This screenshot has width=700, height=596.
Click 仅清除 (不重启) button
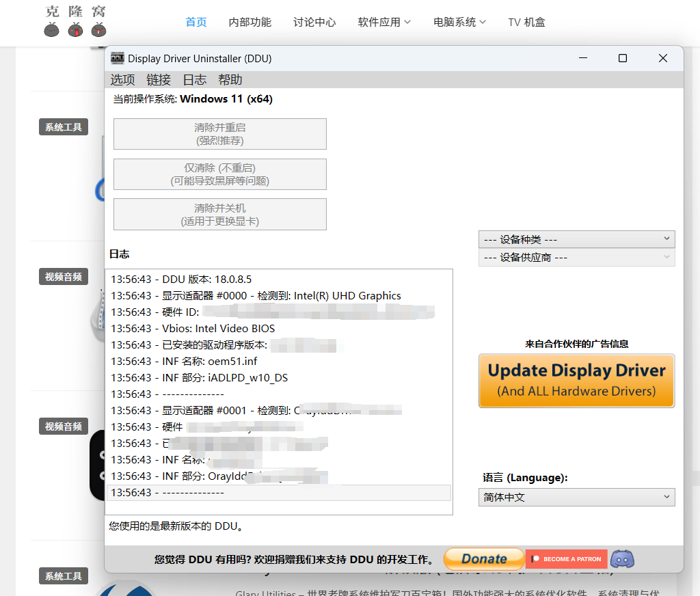pyautogui.click(x=220, y=174)
